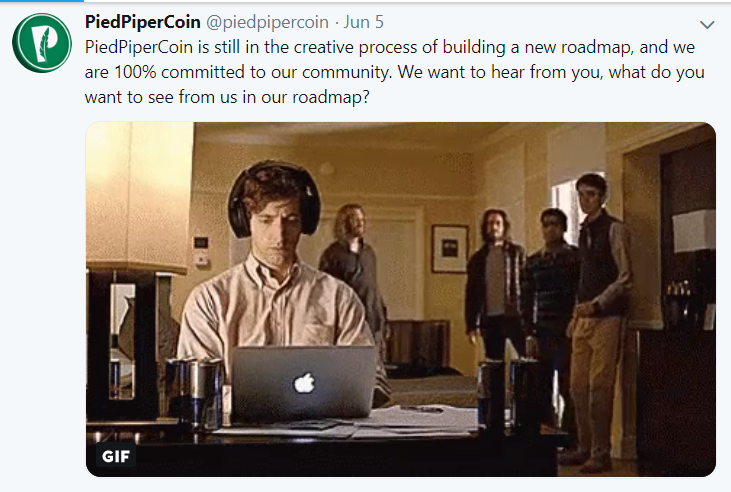Click the GIF badge label
The image size is (731, 492).
pos(116,456)
